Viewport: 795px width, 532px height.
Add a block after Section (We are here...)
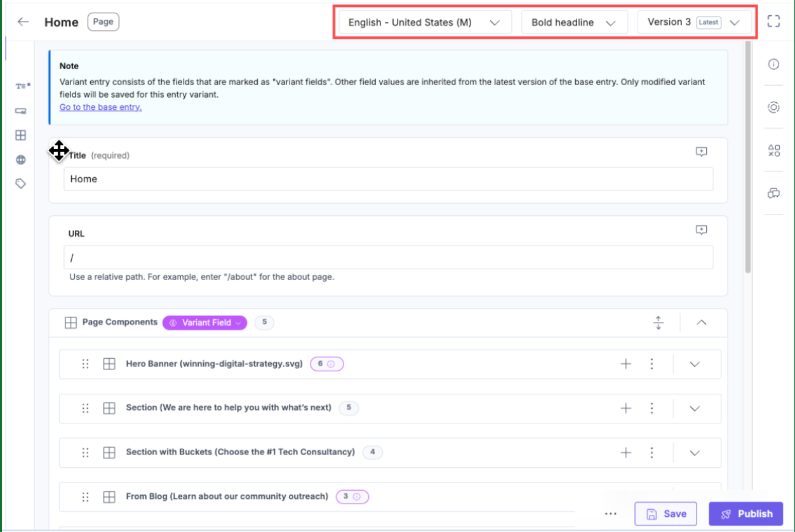point(626,408)
